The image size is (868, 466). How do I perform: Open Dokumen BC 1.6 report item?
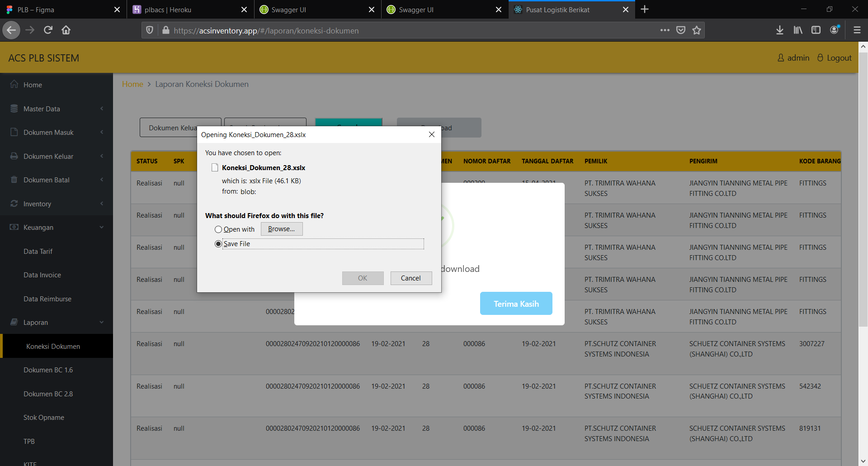point(57,370)
